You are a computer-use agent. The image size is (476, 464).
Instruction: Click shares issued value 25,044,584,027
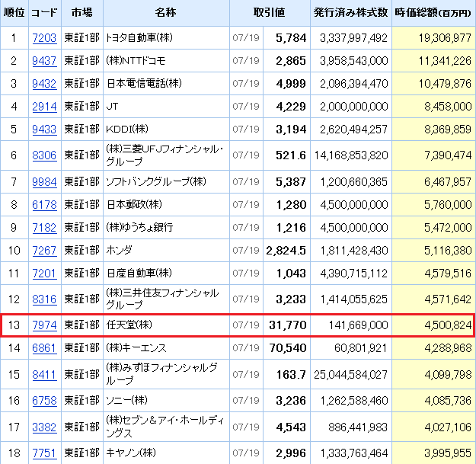click(351, 374)
